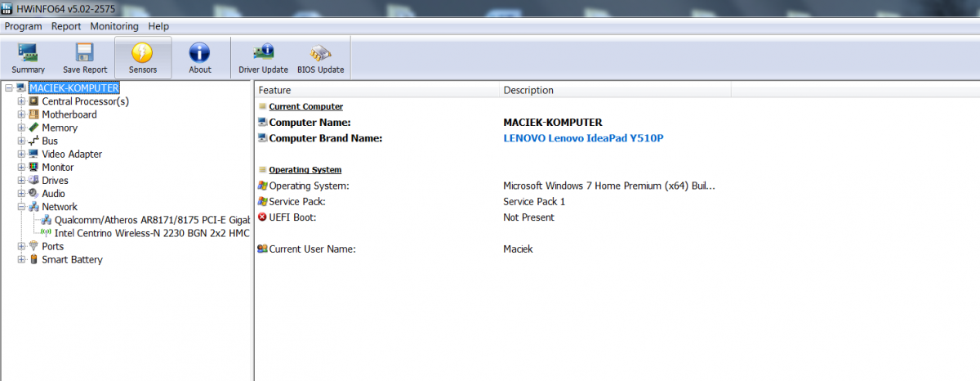Click the Save Report floppy icon

(x=84, y=53)
